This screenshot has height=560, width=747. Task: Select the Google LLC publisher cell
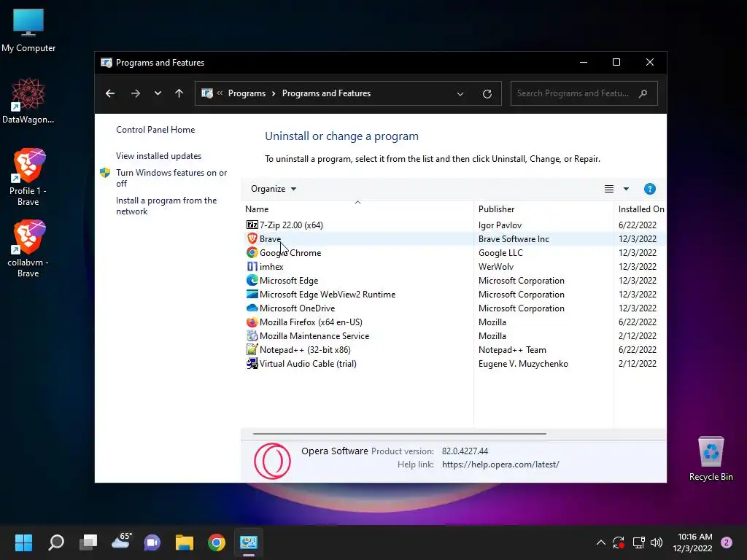pos(500,253)
